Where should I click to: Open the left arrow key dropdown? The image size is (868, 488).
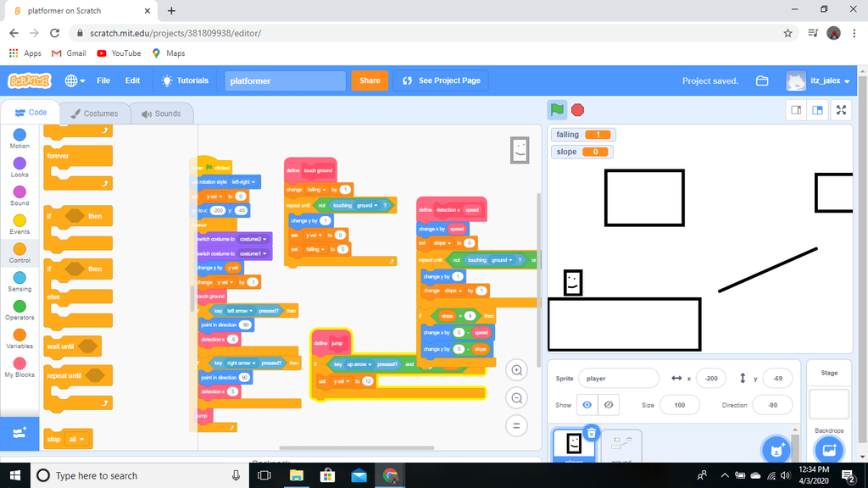coord(240,311)
